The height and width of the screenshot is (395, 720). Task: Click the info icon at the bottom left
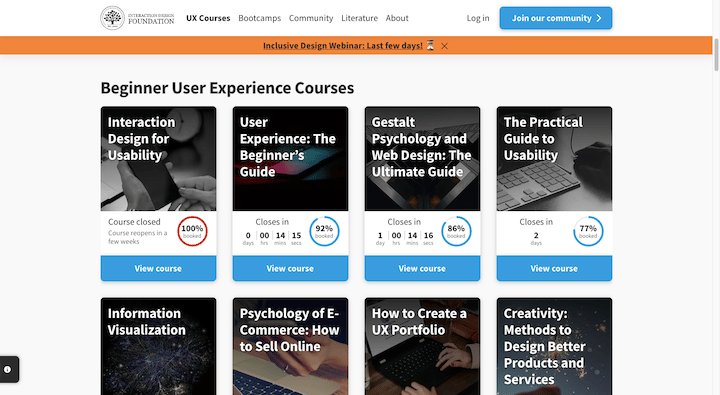[7, 369]
